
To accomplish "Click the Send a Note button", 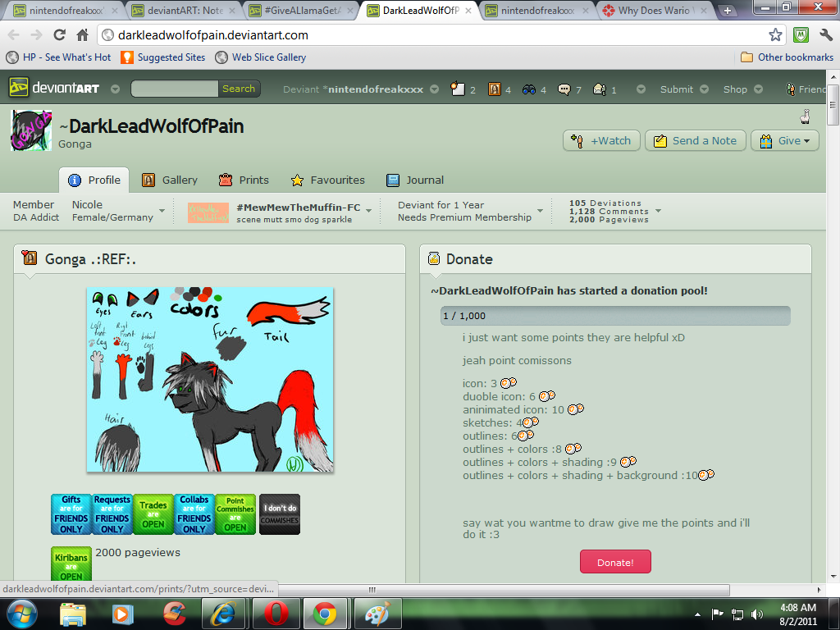I will 696,141.
